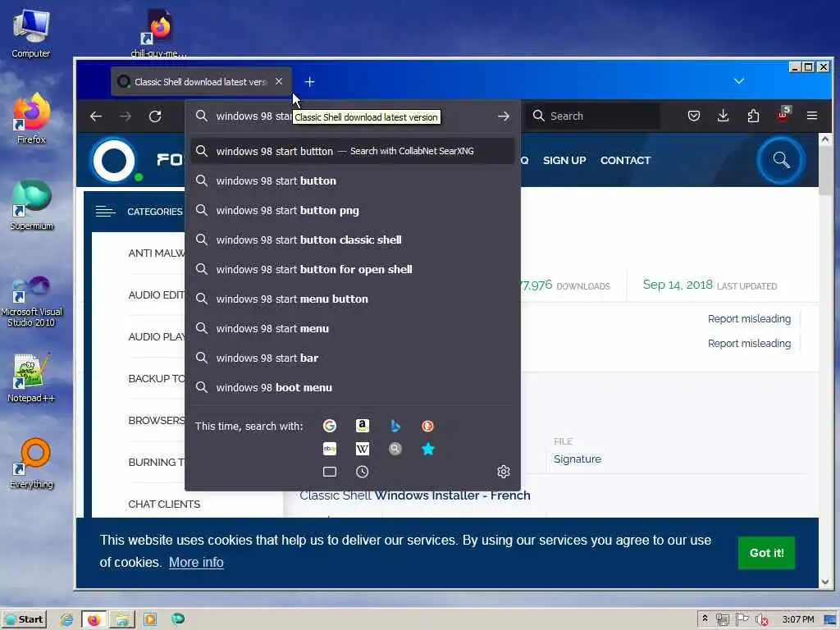Viewport: 840px width, 630px height.
Task: Choose suggestion 'windows 98 start button'
Action: tap(353, 180)
